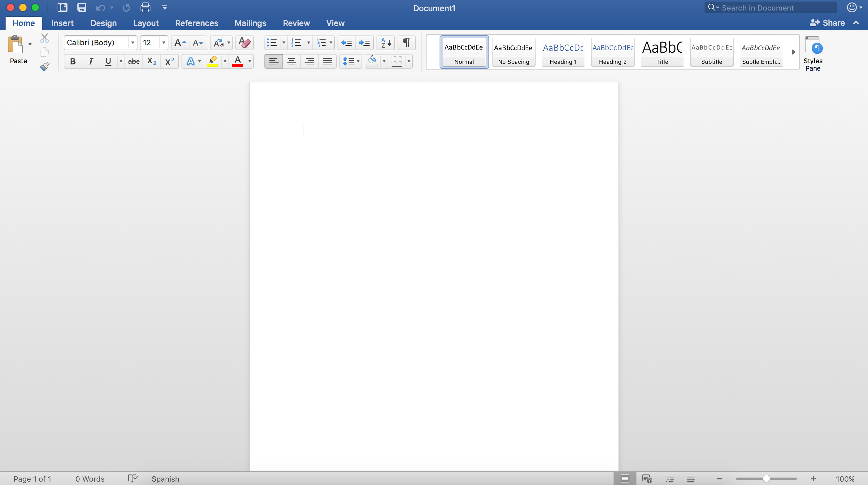Toggle bold formatting
Viewport: 868px width, 485px height.
(x=73, y=61)
